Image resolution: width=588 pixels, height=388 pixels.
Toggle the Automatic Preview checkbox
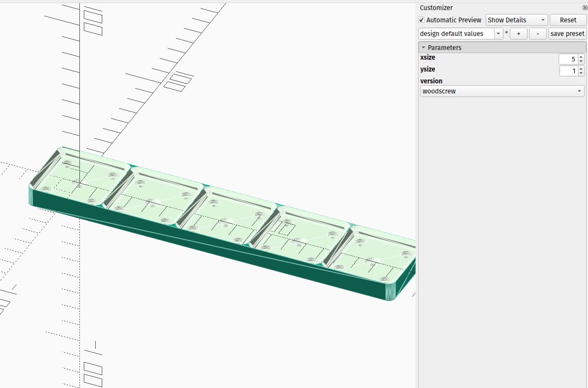coord(421,20)
